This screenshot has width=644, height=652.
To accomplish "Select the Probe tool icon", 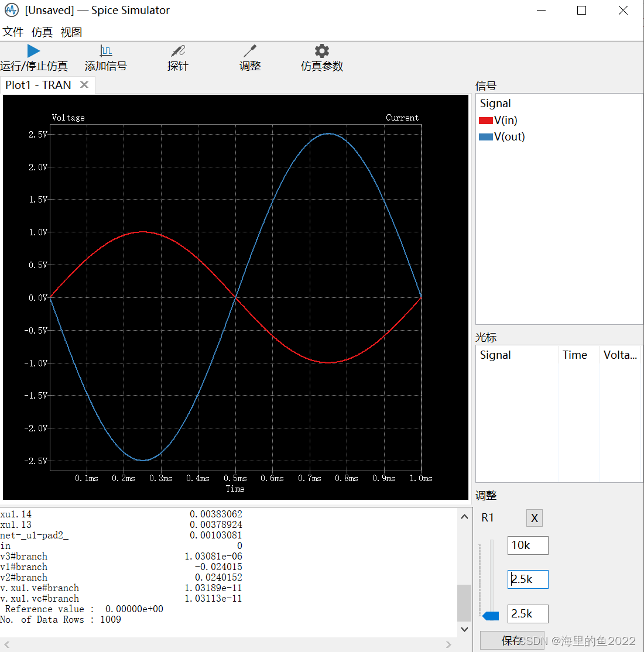I will [x=177, y=52].
